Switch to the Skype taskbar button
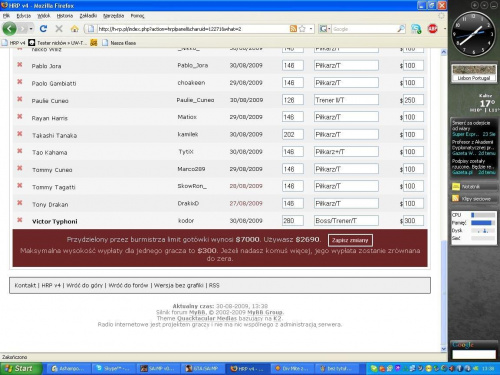 tap(114, 368)
